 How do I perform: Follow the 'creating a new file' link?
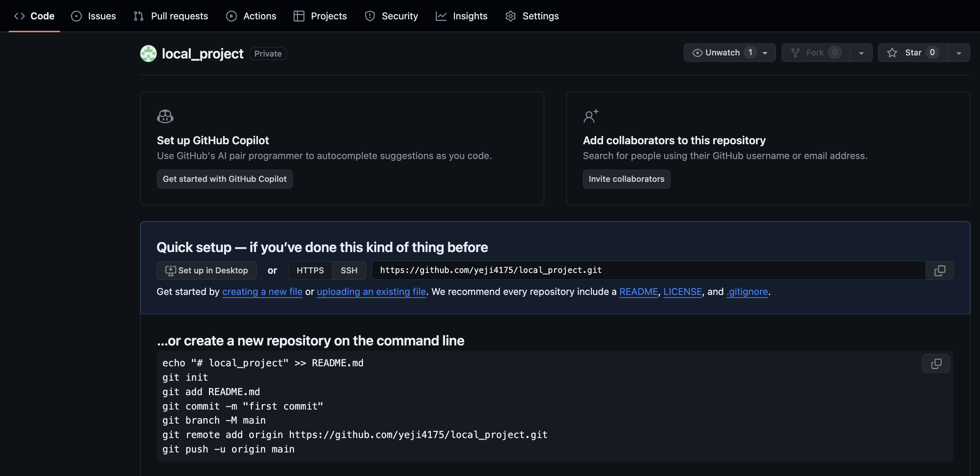262,292
